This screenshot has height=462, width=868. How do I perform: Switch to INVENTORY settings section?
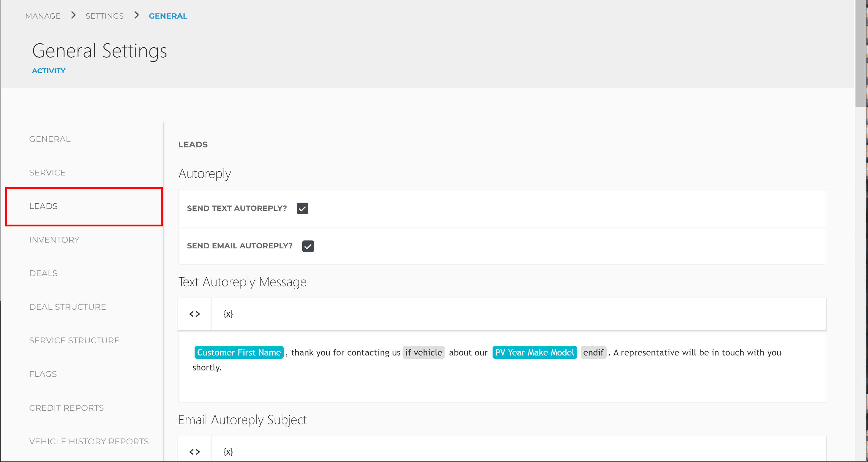(54, 240)
